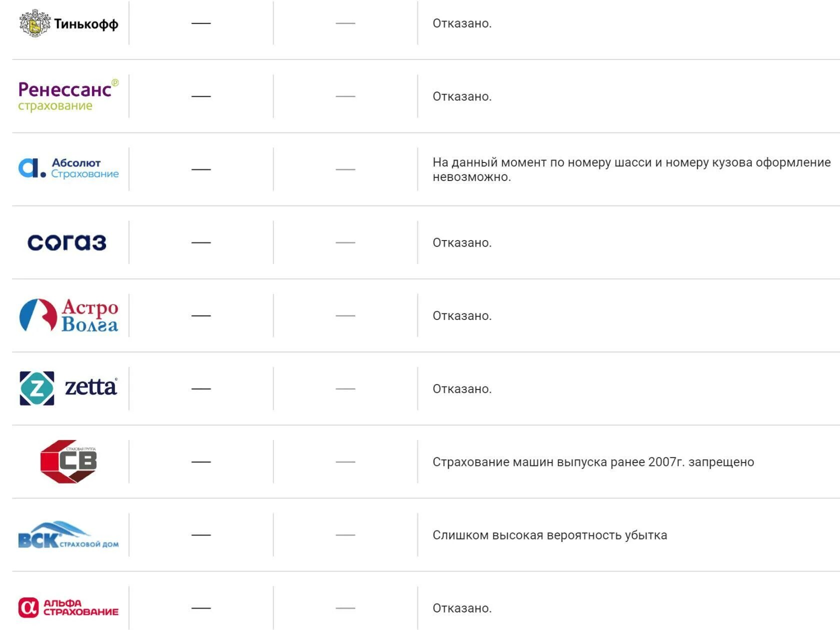Click grey dash cell in ВСК row

(345, 535)
